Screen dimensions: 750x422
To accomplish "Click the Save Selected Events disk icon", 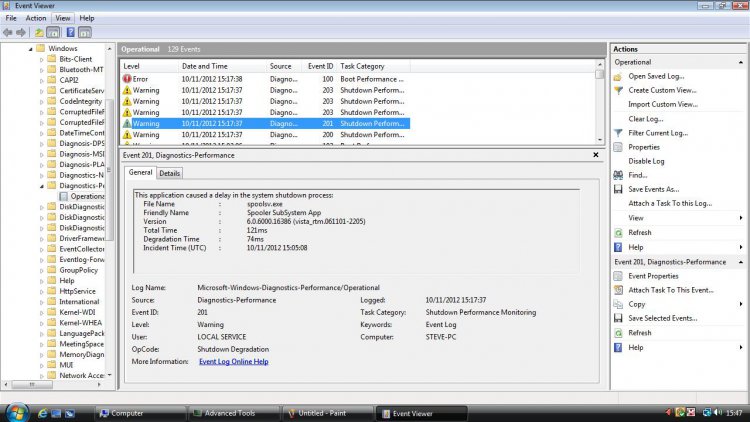I will pyautogui.click(x=618, y=318).
